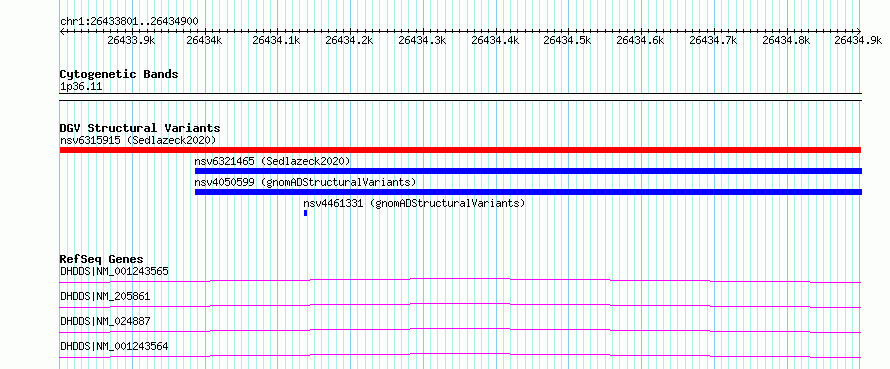Click the DHDDS|NM_001243565 transcript label

[114, 271]
